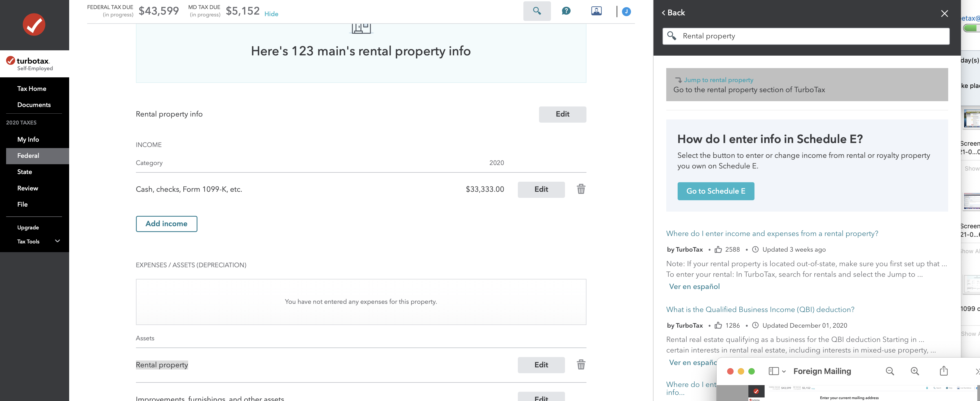This screenshot has height=401, width=980.
Task: Click the search magnifier inside help search field
Action: (672, 36)
